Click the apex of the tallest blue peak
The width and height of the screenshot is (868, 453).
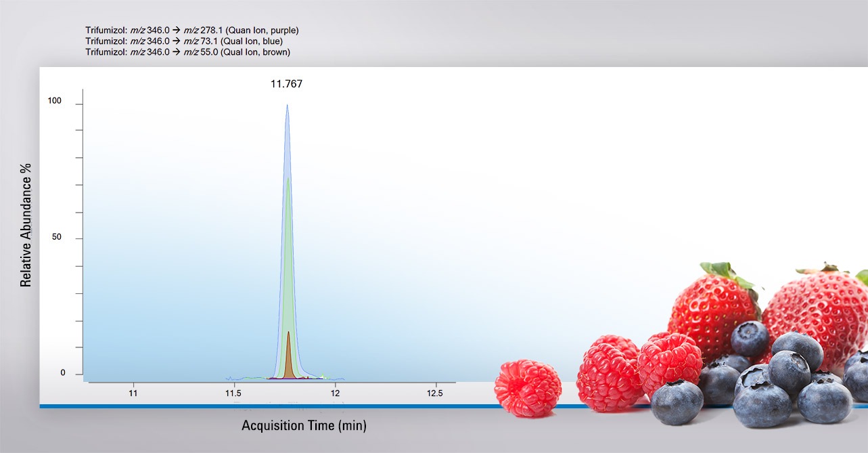(x=287, y=106)
